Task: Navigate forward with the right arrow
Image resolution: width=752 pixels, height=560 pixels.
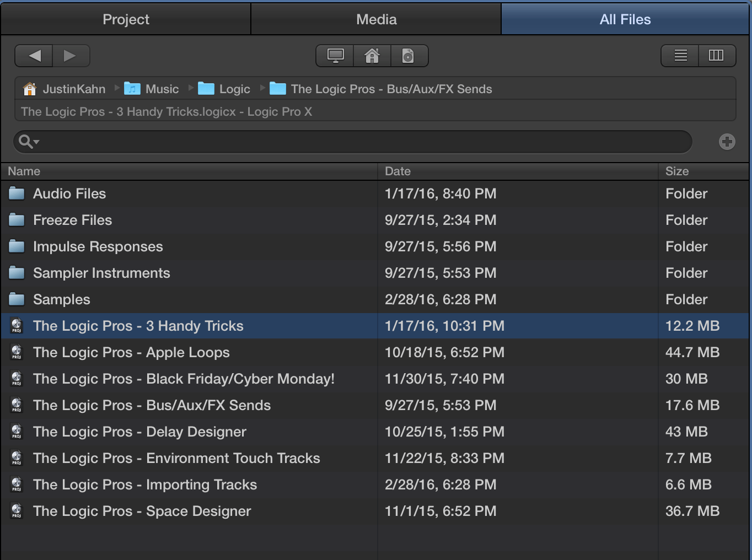Action: coord(71,56)
